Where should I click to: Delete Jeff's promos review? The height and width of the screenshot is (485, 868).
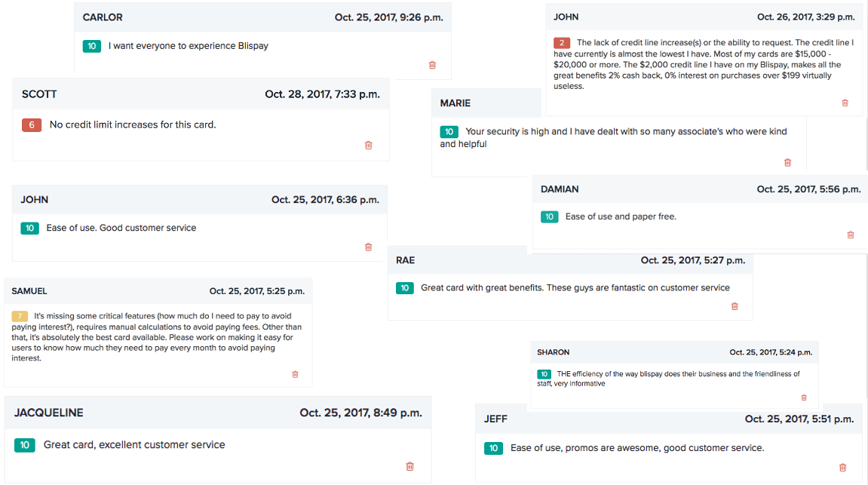pos(842,467)
